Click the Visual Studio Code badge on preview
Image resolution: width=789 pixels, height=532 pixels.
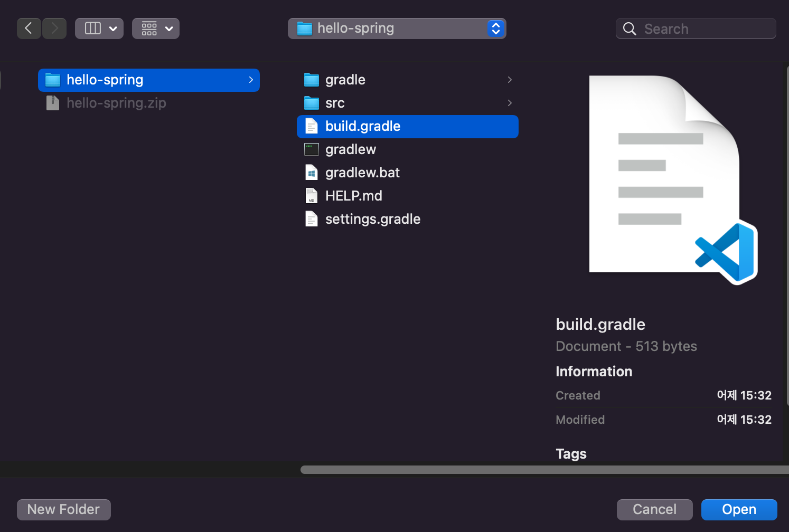726,252
